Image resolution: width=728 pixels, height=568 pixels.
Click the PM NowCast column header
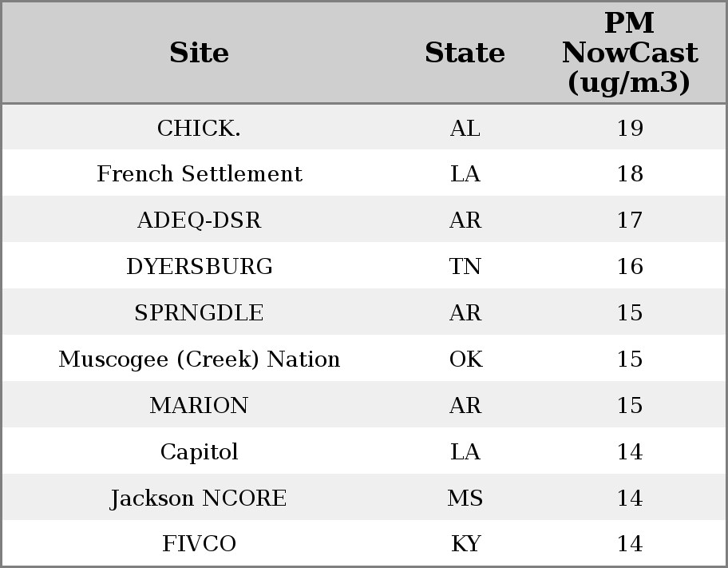click(x=629, y=53)
